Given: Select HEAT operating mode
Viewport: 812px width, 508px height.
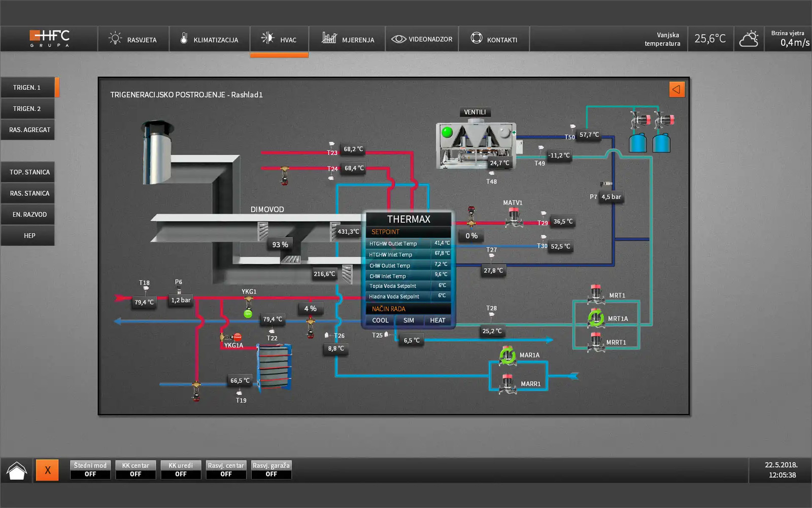Looking at the screenshot, I should click(437, 321).
